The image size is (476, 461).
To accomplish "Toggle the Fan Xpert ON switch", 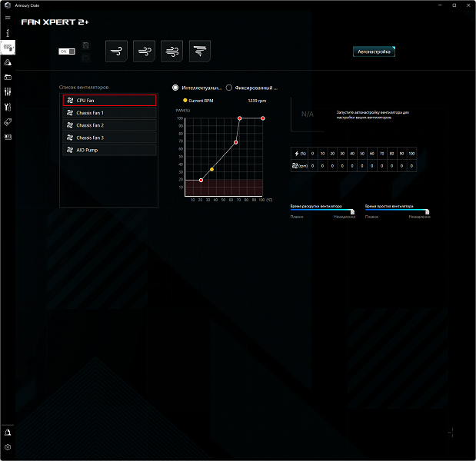I will [x=67, y=51].
